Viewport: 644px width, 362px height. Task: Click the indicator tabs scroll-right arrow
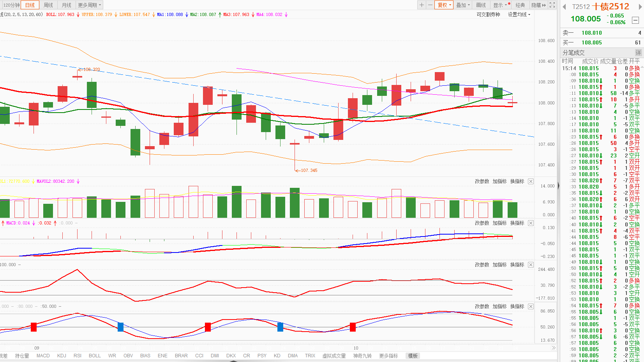554,348
